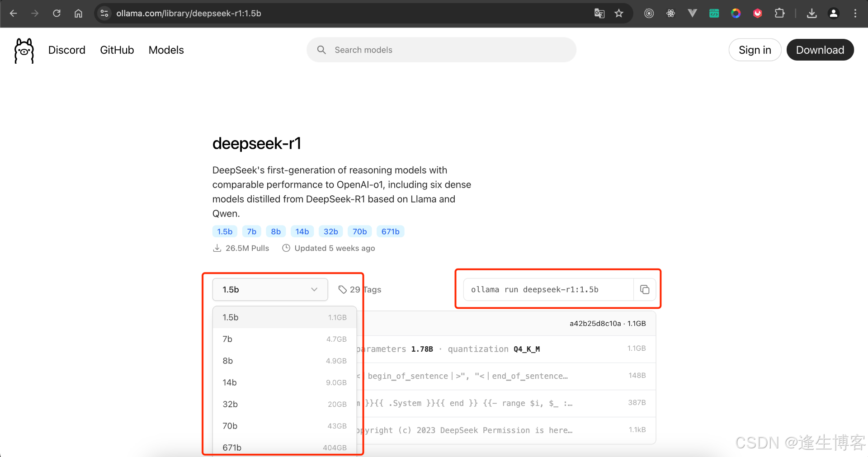This screenshot has height=457, width=868.
Task: Go back using browser back arrow
Action: 13,14
